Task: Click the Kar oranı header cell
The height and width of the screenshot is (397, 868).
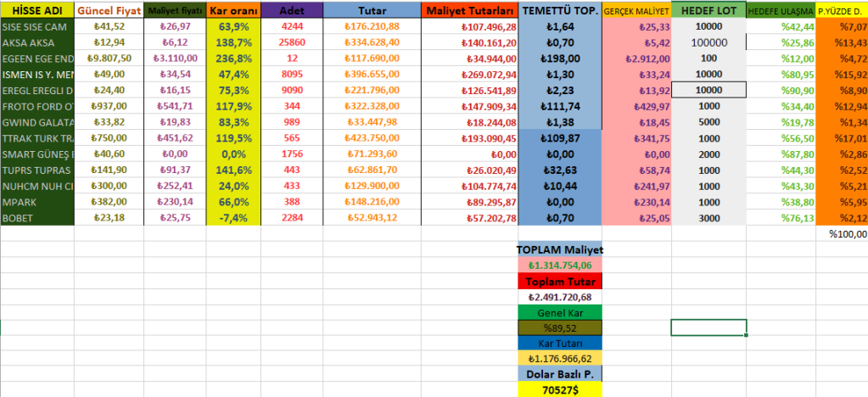Action: click(233, 12)
